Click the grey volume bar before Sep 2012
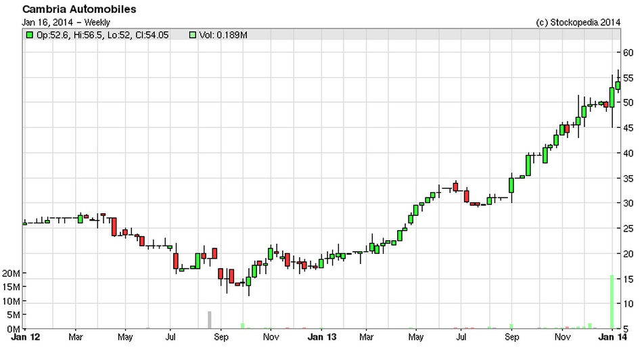 pyautogui.click(x=210, y=320)
